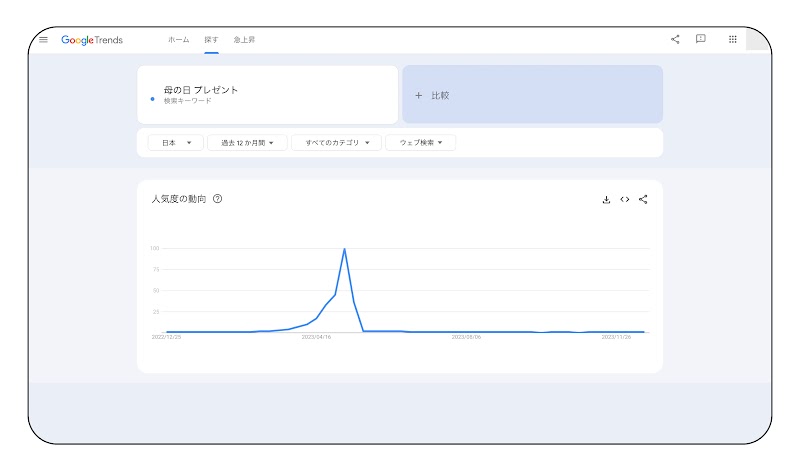This screenshot has width=800, height=471.
Task: Click the 検索キーワード label
Action: 187,101
